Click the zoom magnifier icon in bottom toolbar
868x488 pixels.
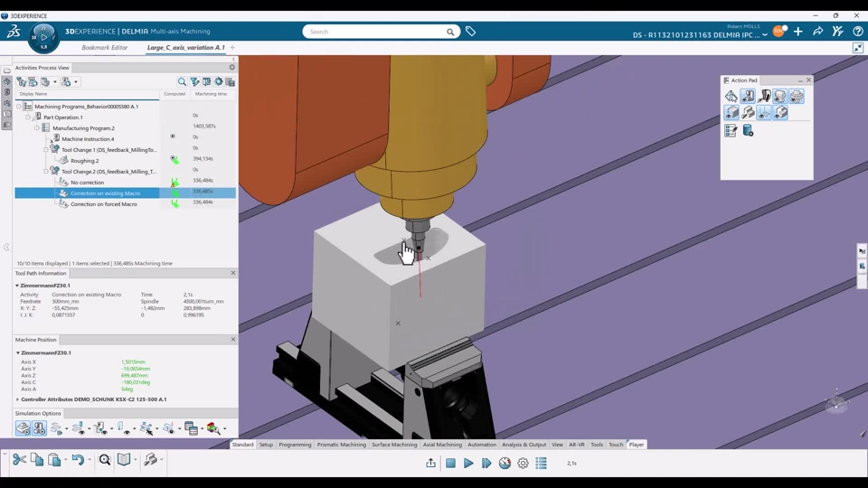pos(105,460)
